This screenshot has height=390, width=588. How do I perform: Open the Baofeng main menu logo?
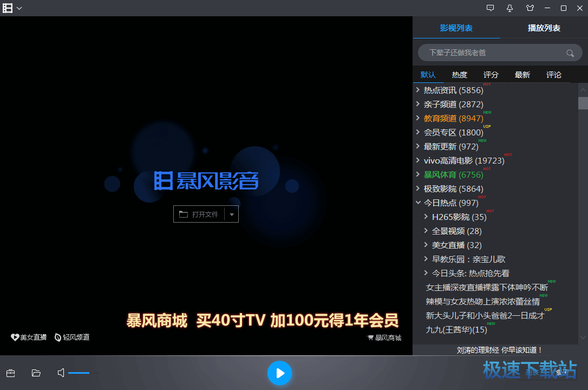(8, 8)
